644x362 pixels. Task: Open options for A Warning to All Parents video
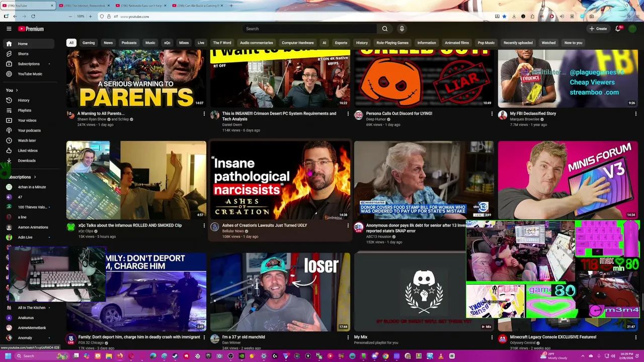coord(204,114)
